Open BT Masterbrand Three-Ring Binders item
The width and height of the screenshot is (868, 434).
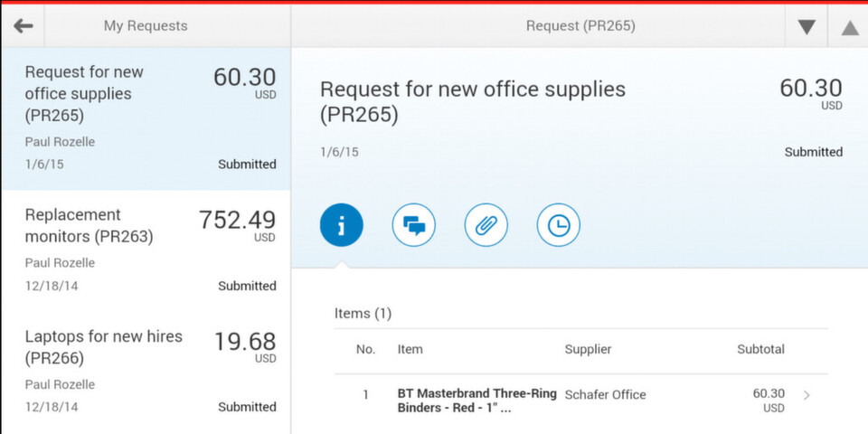coord(477,401)
